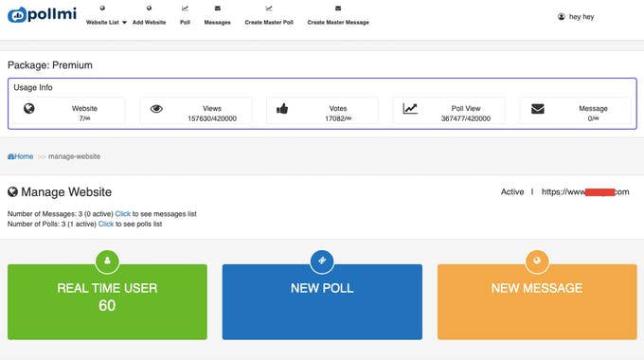Click the envelope icon in Message usage card

[538, 109]
